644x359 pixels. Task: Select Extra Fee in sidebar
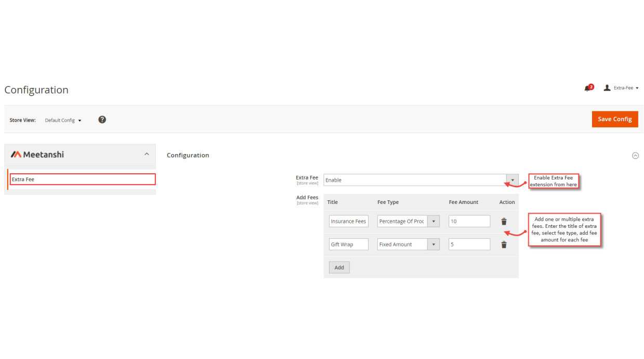pos(83,179)
